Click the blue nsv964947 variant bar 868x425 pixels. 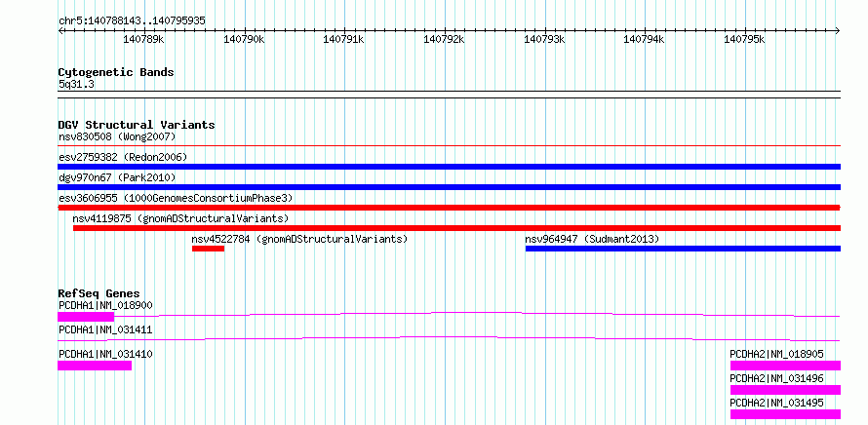point(683,249)
